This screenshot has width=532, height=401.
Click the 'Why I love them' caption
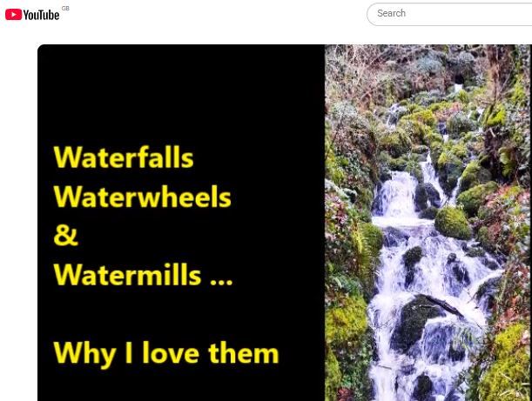click(x=166, y=353)
